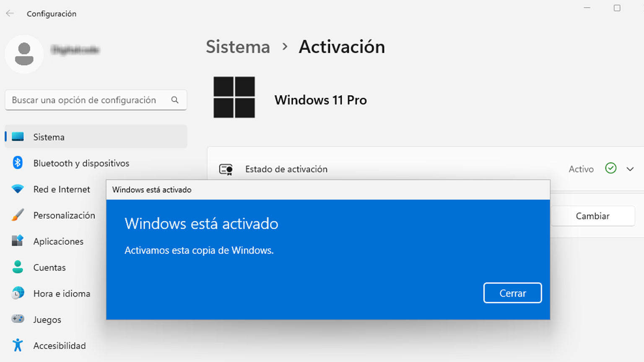Image resolution: width=644 pixels, height=362 pixels.
Task: Click the back arrow in Configuración
Action: 10,13
